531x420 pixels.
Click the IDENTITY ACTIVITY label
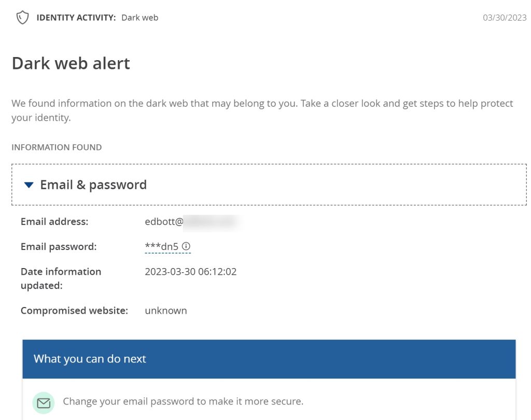pyautogui.click(x=76, y=18)
